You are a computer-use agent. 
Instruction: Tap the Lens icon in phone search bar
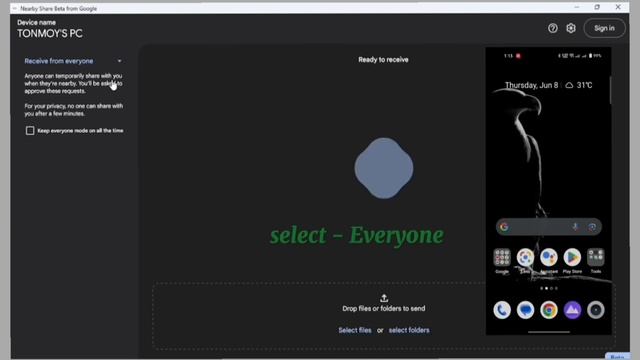point(592,227)
